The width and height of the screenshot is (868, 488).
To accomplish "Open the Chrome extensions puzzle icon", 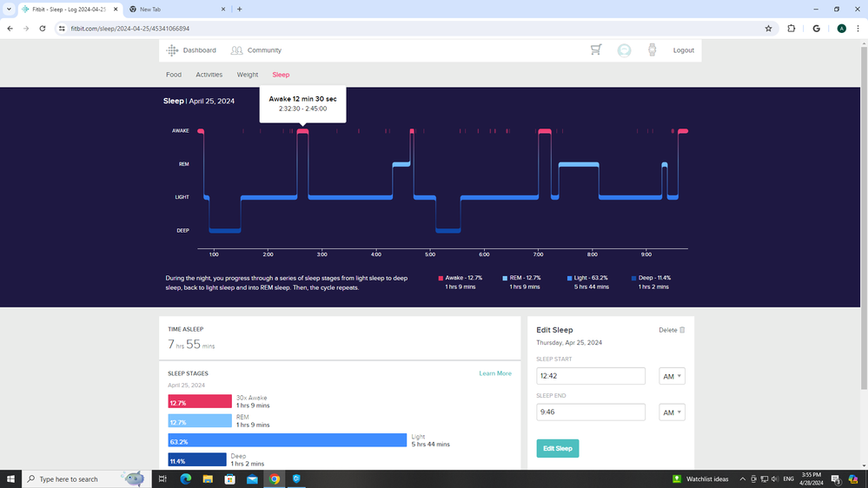I will pyautogui.click(x=792, y=29).
